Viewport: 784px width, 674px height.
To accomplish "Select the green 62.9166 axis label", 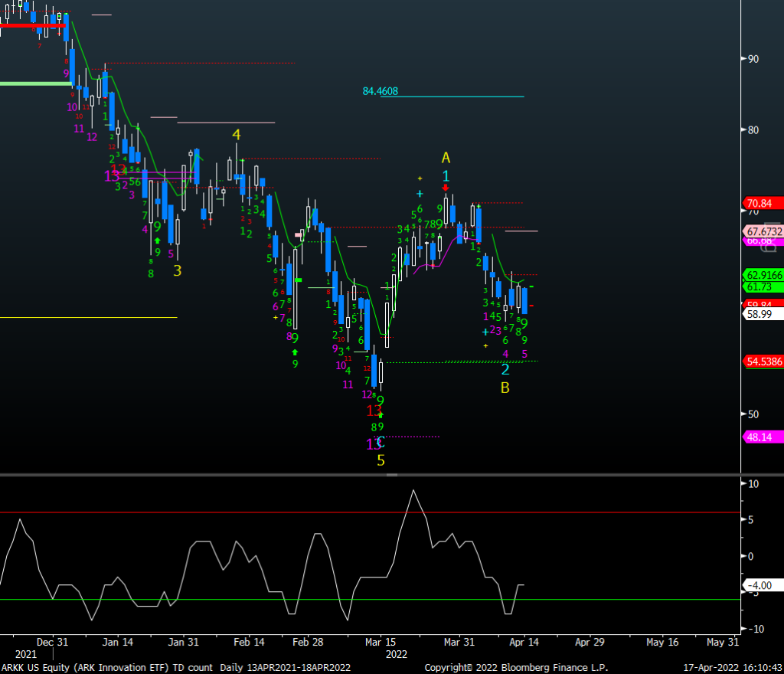I will coord(763,274).
